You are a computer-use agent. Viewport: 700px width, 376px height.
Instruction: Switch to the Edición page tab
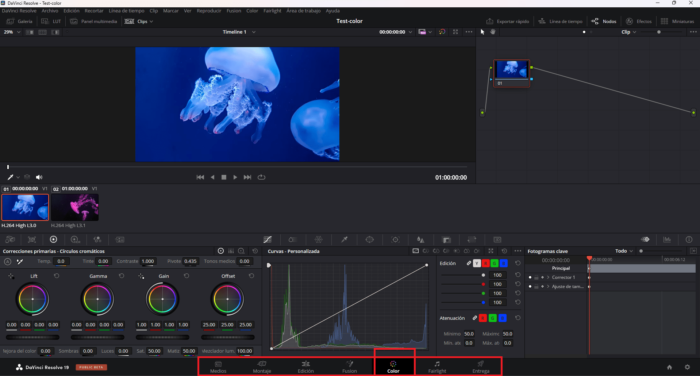click(x=305, y=367)
